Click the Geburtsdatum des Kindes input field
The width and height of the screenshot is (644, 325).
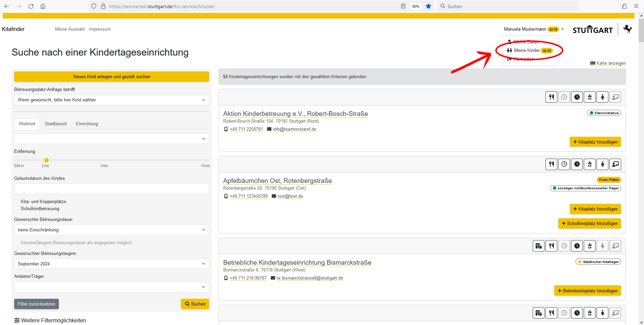click(111, 189)
